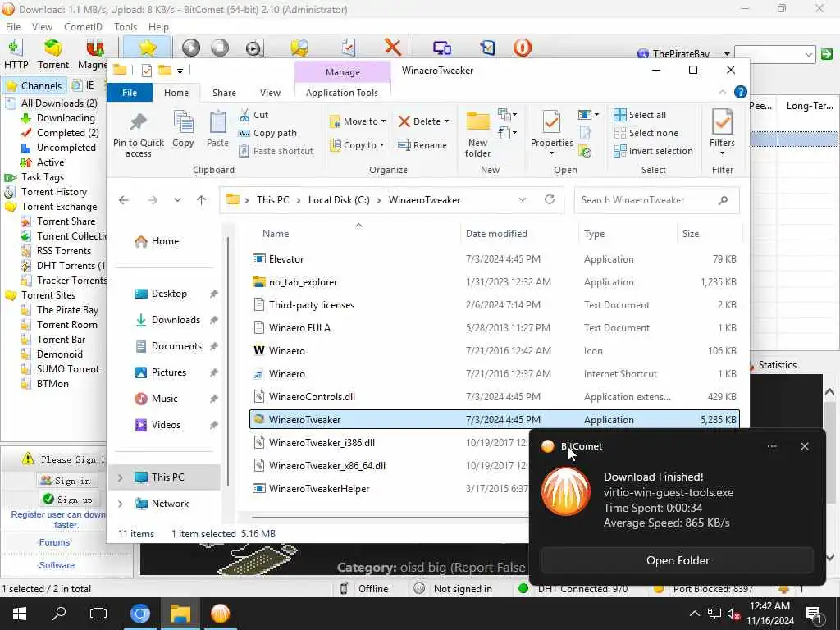
Task: Collapse the Explorer ribbon chevron
Action: [722, 92]
